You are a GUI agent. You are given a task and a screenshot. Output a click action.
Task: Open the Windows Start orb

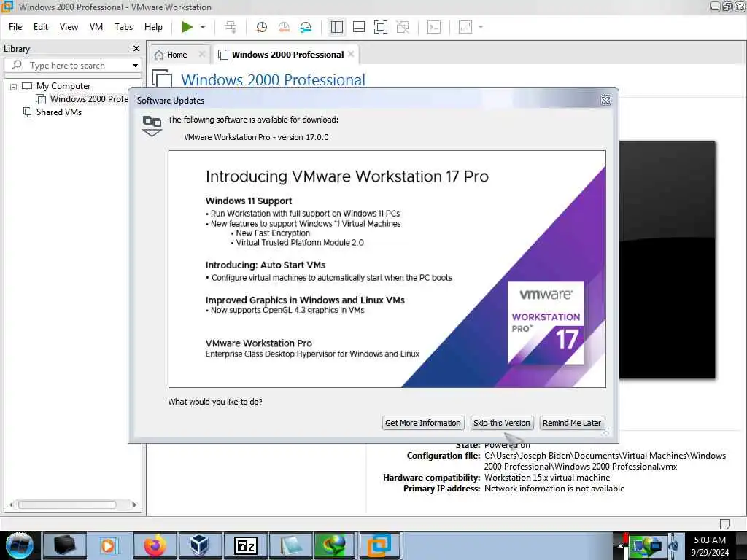[20, 545]
